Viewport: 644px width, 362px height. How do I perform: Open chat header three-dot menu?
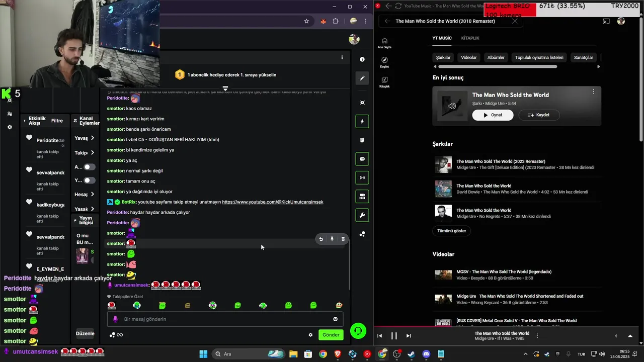pos(342,57)
